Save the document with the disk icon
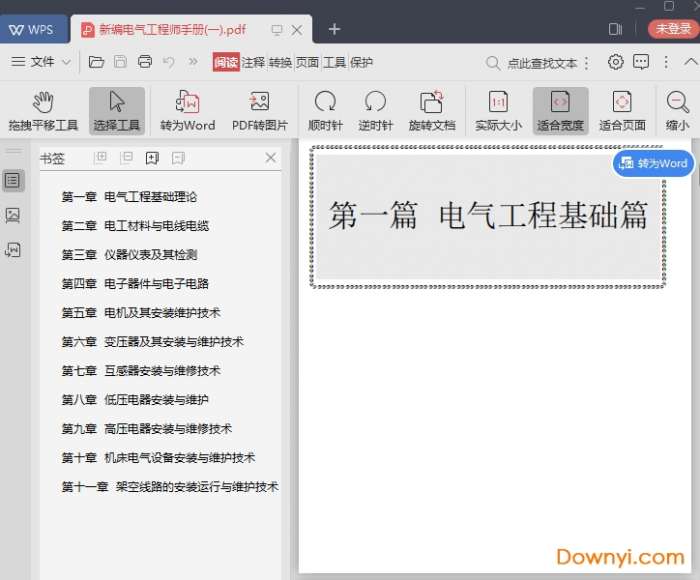 [x=121, y=62]
